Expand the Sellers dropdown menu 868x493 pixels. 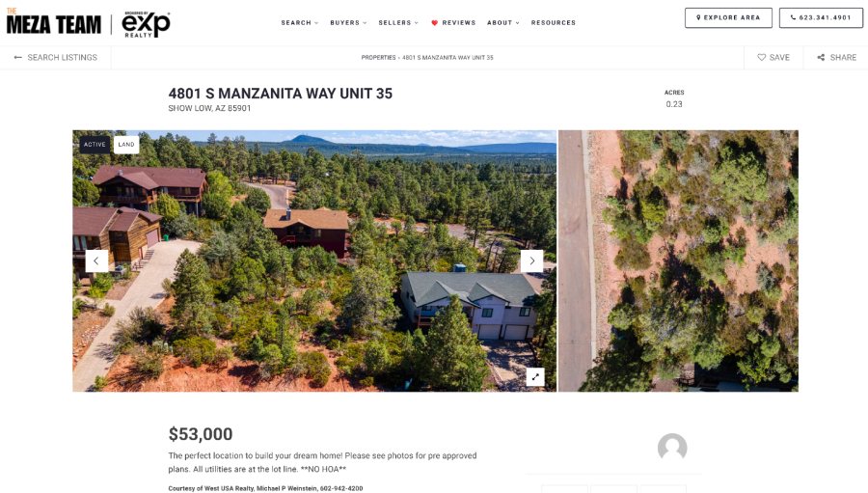[398, 23]
